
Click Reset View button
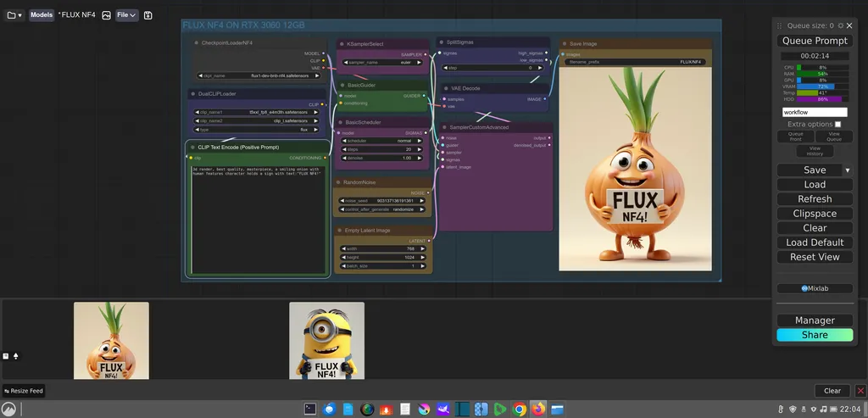pos(815,257)
